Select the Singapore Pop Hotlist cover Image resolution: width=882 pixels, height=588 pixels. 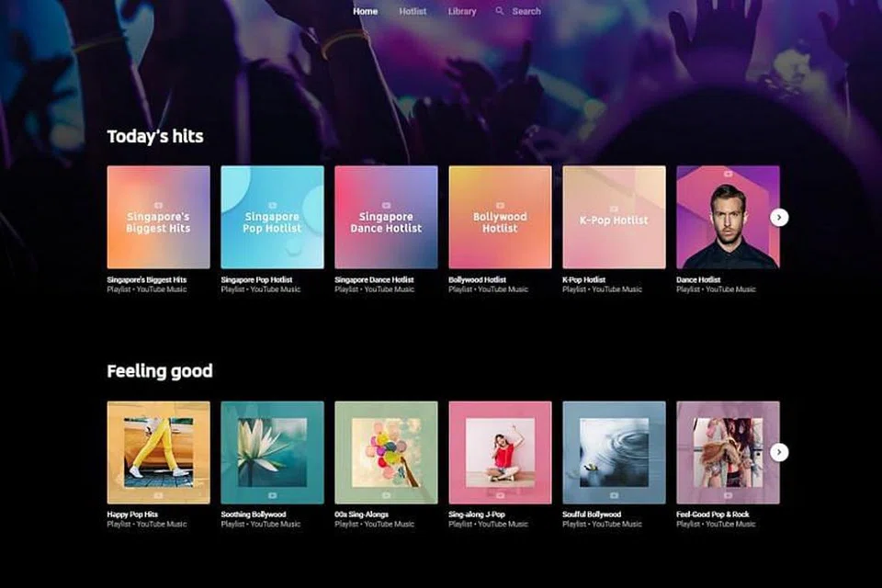click(272, 217)
